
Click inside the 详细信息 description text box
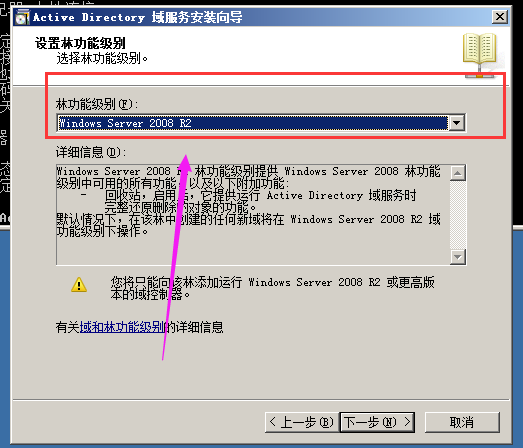click(253, 214)
